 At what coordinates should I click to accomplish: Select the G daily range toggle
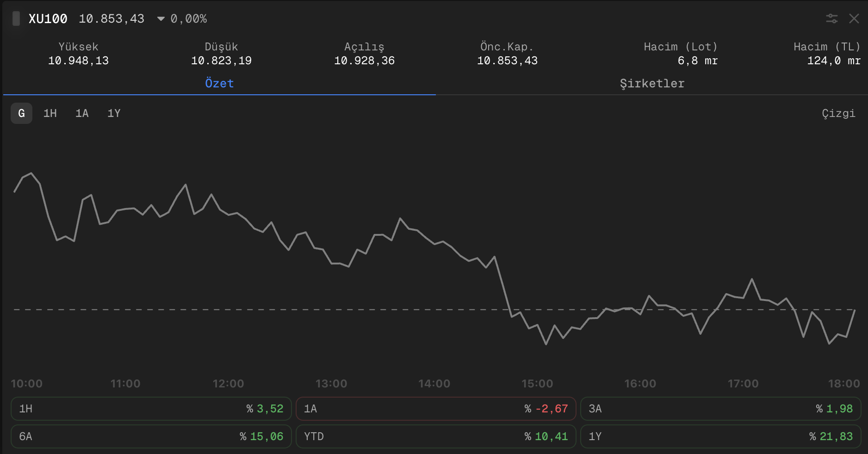point(21,113)
